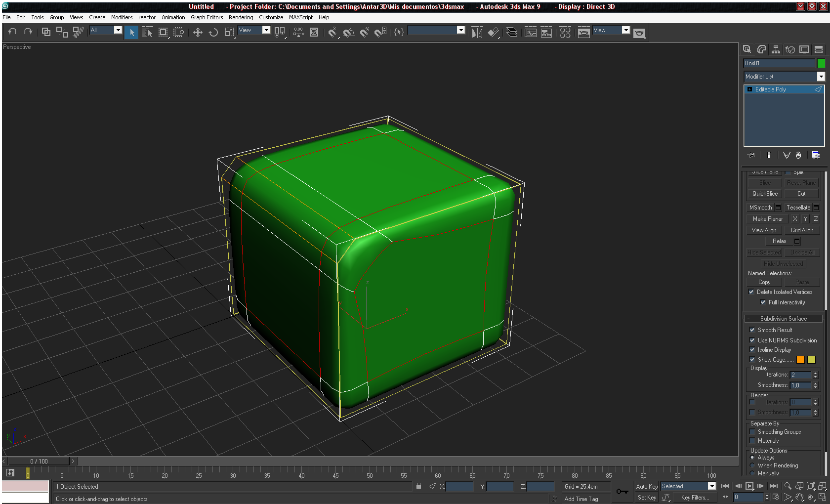Switch to the Modify command panel
The width and height of the screenshot is (830, 504).
click(761, 49)
